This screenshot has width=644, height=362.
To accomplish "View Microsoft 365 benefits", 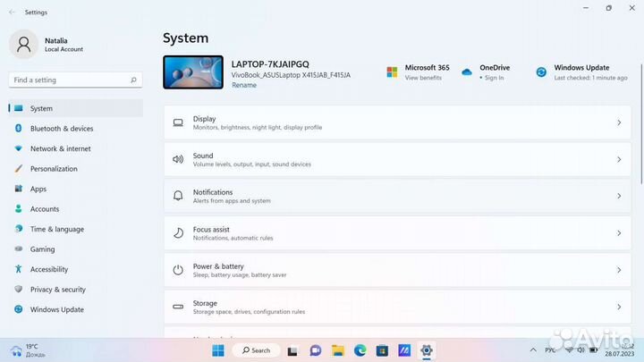I will [423, 78].
